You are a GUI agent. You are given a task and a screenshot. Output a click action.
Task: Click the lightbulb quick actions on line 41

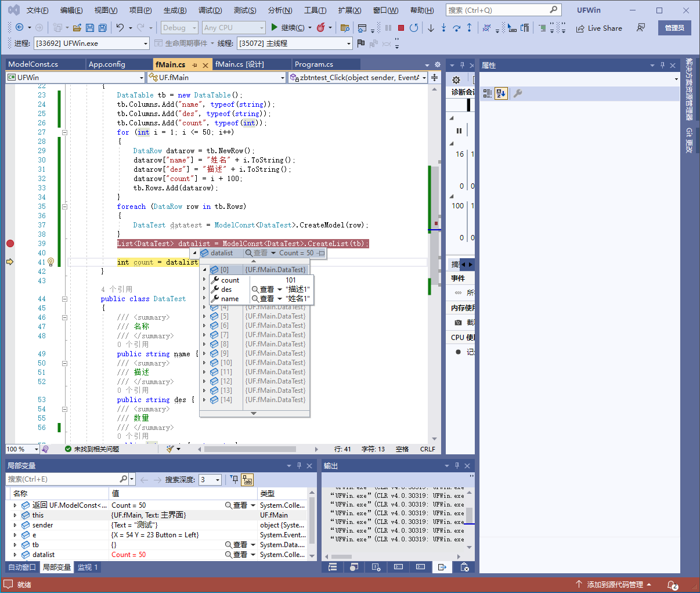pos(50,262)
